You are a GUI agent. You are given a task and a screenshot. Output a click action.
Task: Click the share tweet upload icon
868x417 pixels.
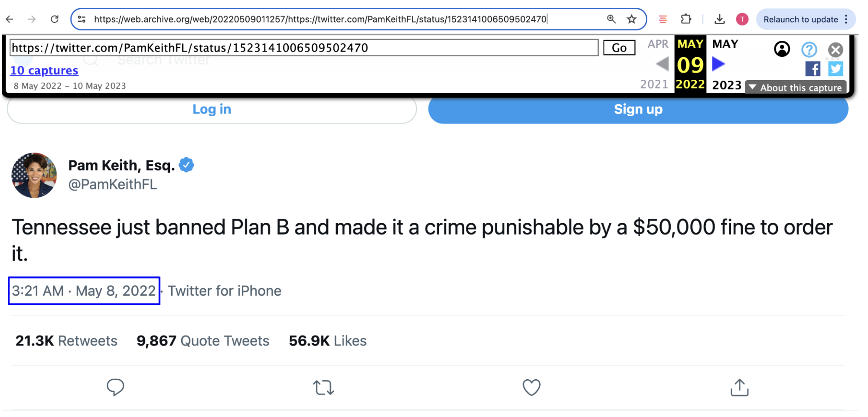[739, 387]
